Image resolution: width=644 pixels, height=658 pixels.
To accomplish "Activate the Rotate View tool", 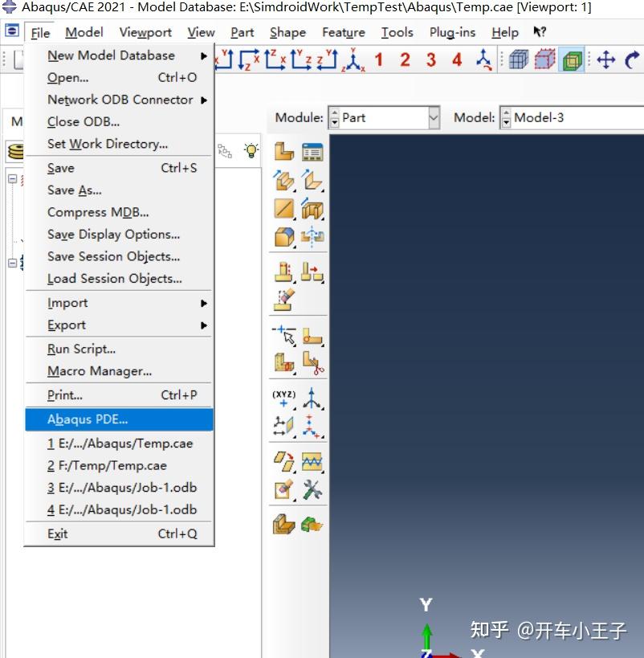I will 633,59.
